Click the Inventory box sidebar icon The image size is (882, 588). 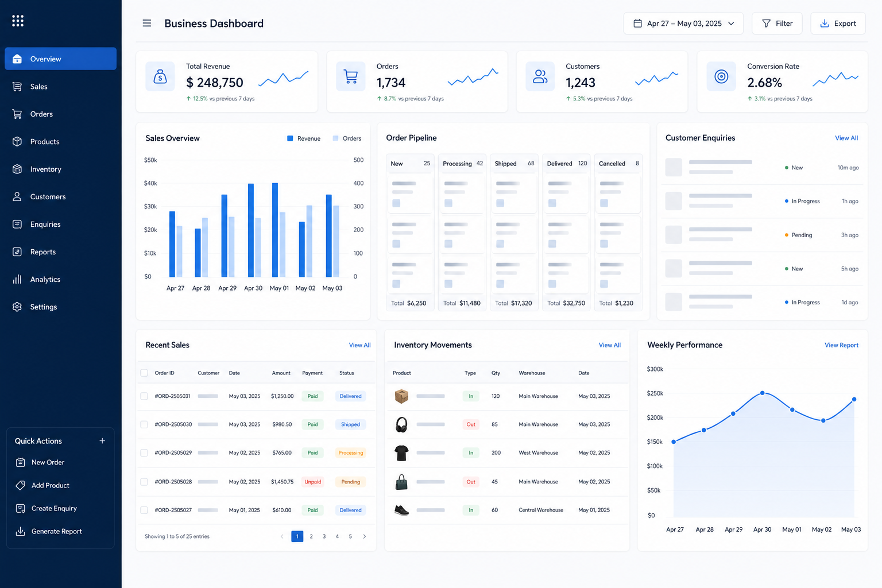(17, 169)
